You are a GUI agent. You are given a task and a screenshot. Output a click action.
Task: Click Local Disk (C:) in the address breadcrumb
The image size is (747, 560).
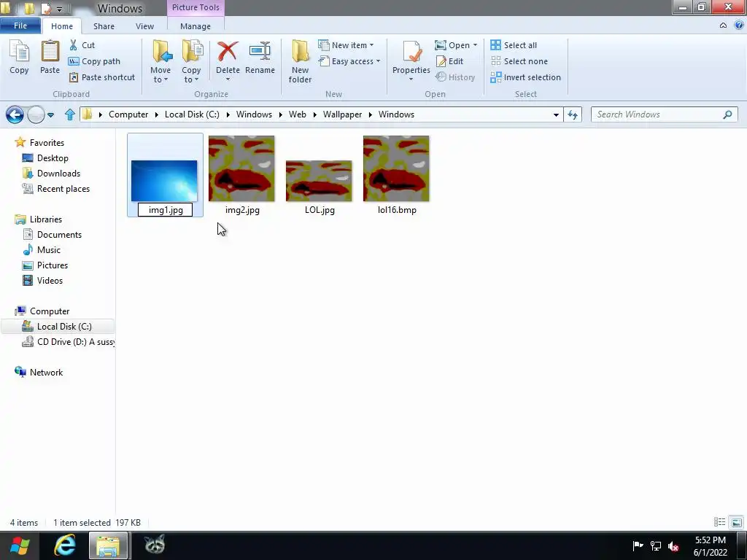click(x=192, y=114)
